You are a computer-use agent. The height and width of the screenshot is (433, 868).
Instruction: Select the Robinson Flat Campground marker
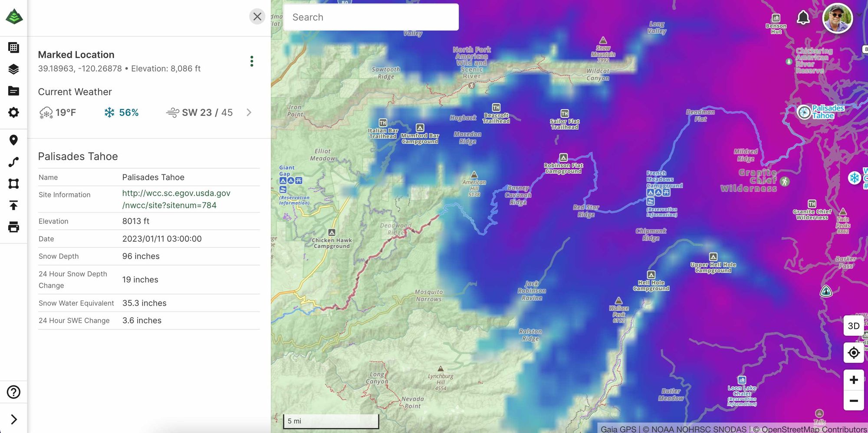pos(563,157)
